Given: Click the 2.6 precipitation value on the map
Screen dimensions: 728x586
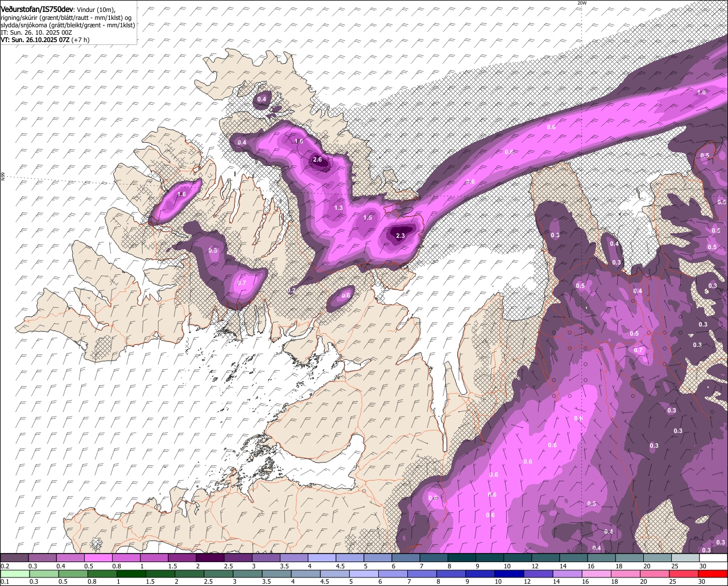Looking at the screenshot, I should (x=317, y=160).
